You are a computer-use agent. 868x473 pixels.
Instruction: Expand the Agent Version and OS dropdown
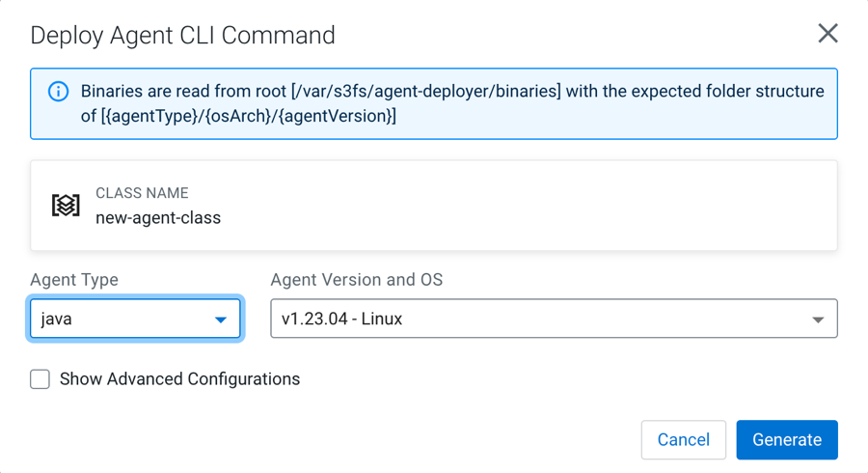coord(554,319)
